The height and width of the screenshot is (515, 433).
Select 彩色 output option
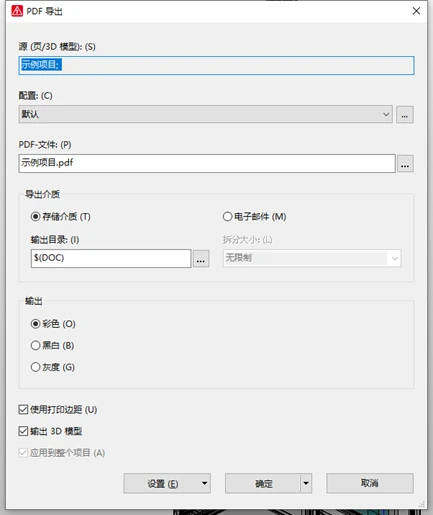[x=35, y=324]
